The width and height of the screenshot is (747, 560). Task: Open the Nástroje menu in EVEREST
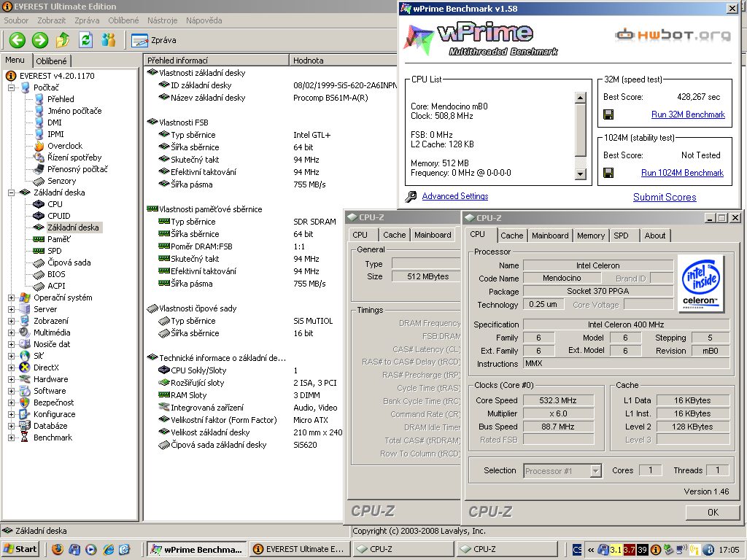pos(163,20)
